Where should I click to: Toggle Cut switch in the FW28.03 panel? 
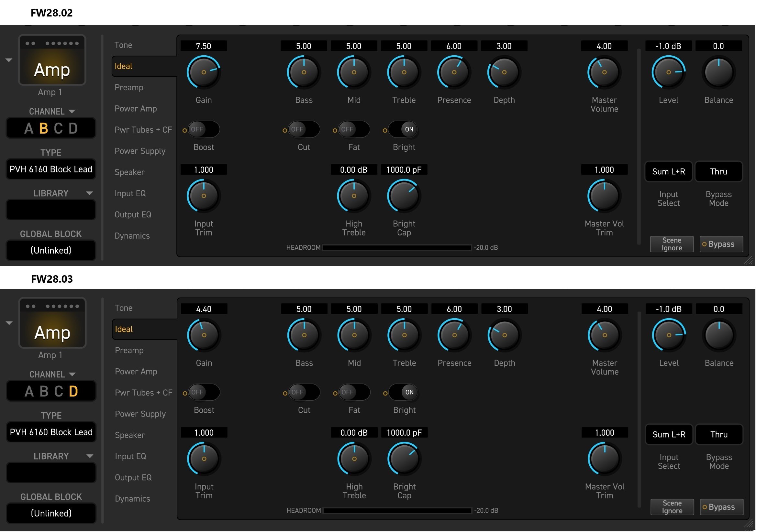[x=304, y=392]
